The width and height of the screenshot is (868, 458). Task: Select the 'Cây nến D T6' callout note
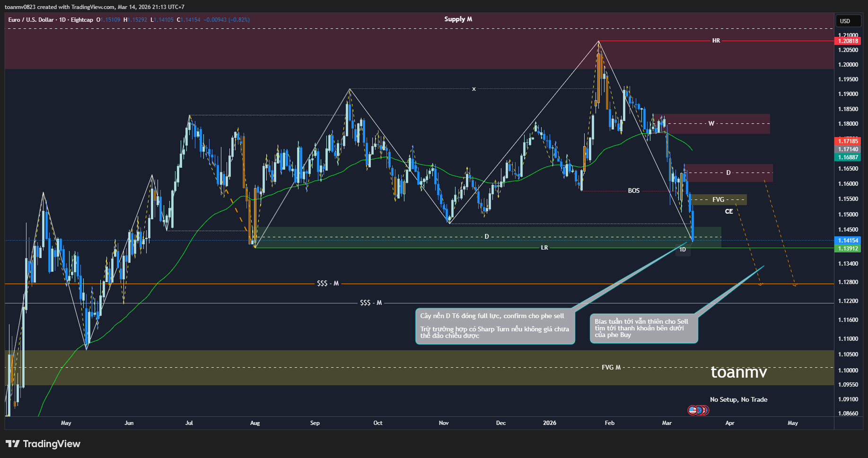[495, 326]
